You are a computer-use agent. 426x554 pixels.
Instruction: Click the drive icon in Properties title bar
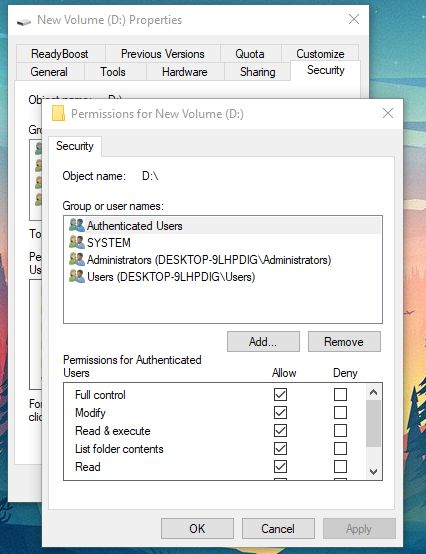[x=24, y=22]
